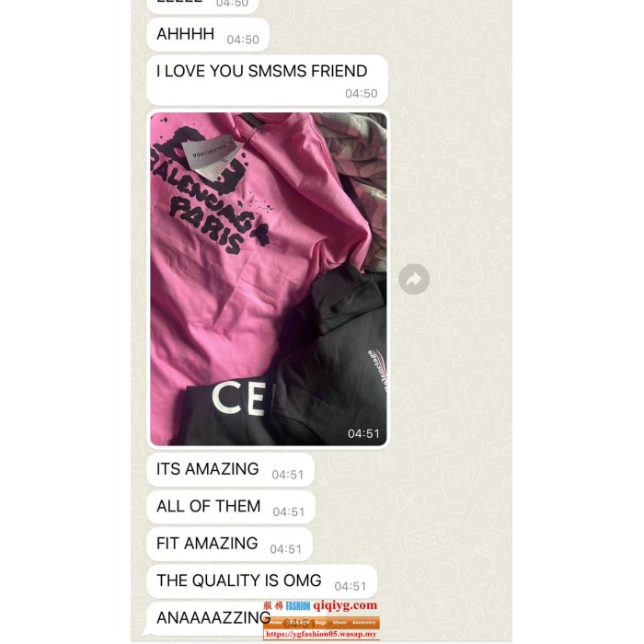Click the Accessory item in orange bar

tap(364, 622)
